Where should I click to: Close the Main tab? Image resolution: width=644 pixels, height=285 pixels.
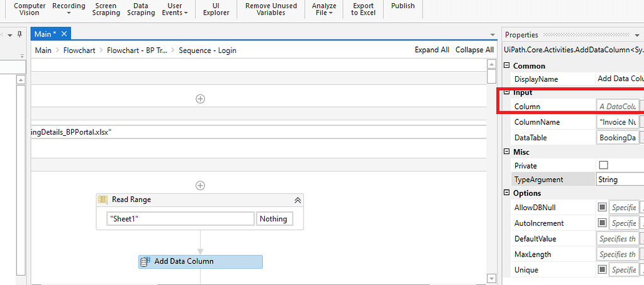coord(64,34)
